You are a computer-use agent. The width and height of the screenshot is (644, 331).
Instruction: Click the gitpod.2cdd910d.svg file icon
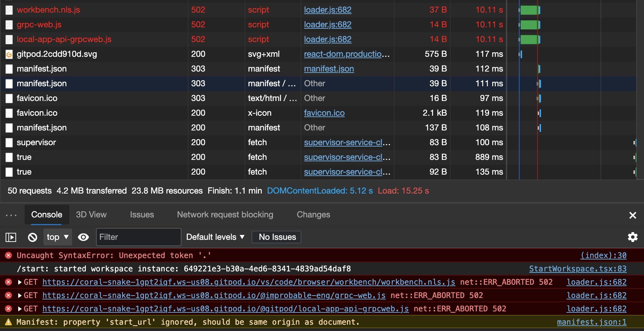pyautogui.click(x=9, y=54)
